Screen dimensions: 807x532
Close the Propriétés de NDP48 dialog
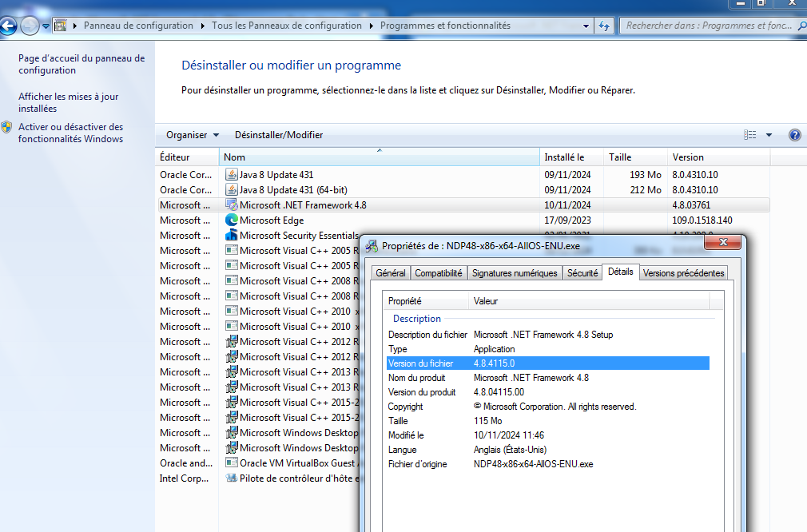723,242
